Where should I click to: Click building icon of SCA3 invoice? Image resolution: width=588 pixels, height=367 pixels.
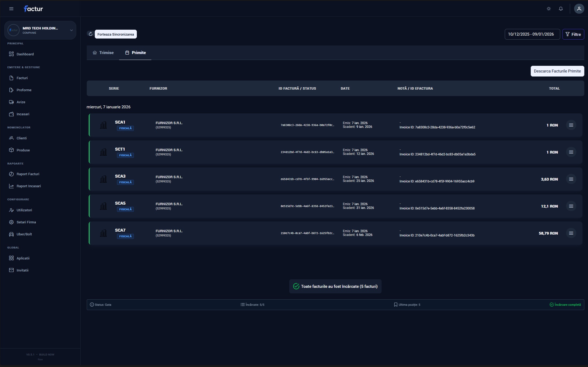[x=103, y=179]
